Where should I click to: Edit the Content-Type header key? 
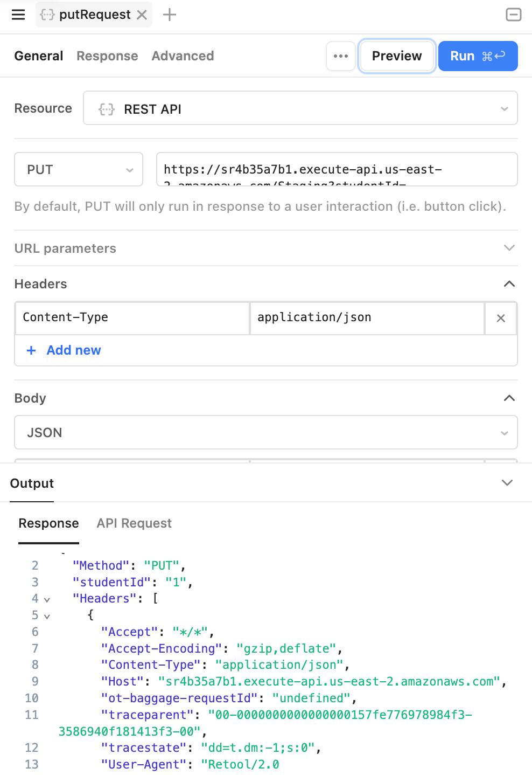132,318
